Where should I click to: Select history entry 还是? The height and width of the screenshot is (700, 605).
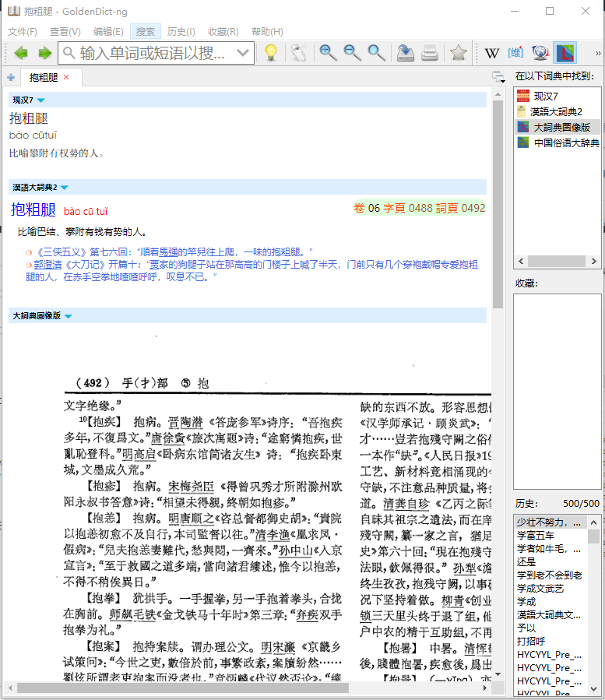526,562
